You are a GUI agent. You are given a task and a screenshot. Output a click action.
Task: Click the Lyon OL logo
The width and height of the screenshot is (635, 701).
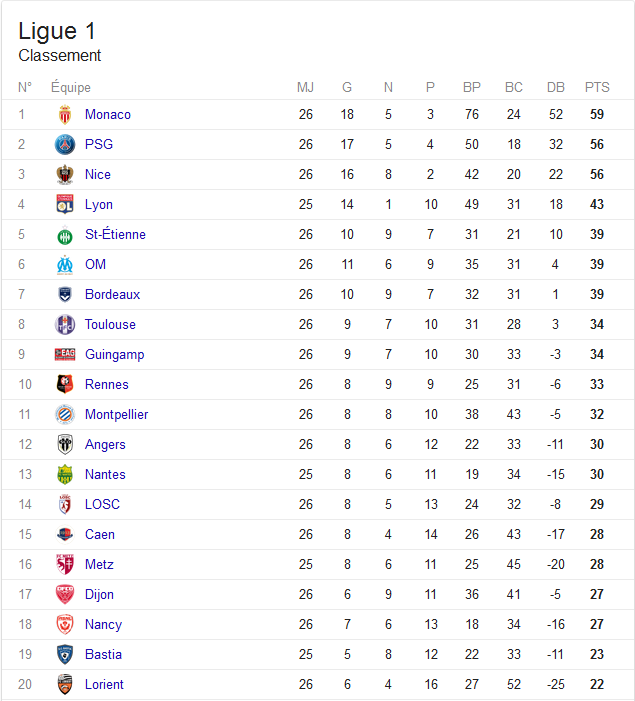coord(65,204)
